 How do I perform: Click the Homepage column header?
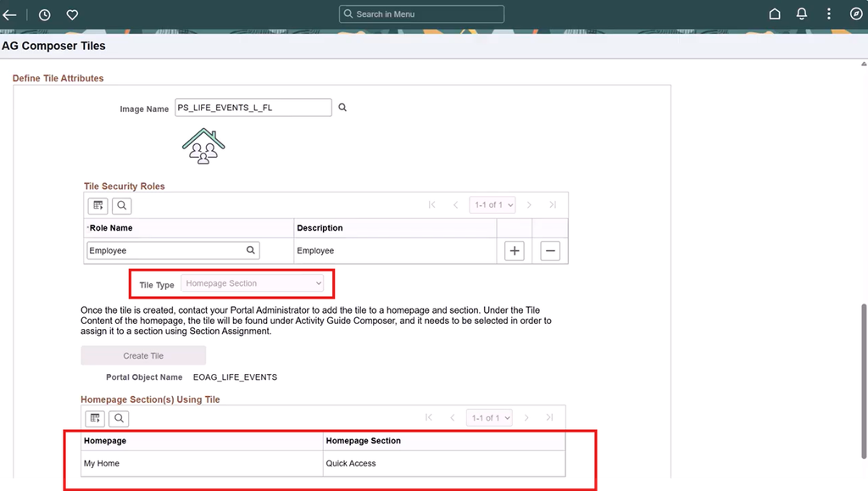104,441
